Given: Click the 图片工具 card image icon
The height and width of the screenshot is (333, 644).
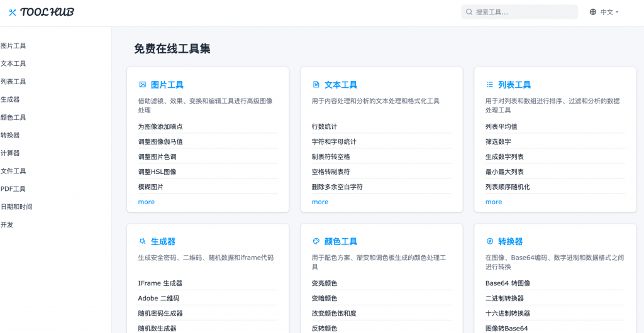Looking at the screenshot, I should click(x=143, y=84).
